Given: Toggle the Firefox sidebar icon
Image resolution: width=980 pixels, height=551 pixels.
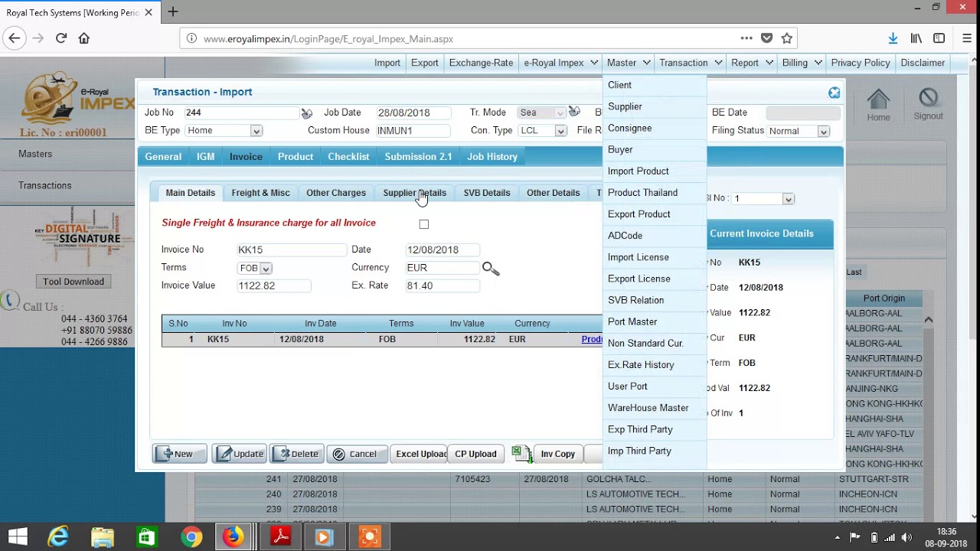Looking at the screenshot, I should coord(939,38).
